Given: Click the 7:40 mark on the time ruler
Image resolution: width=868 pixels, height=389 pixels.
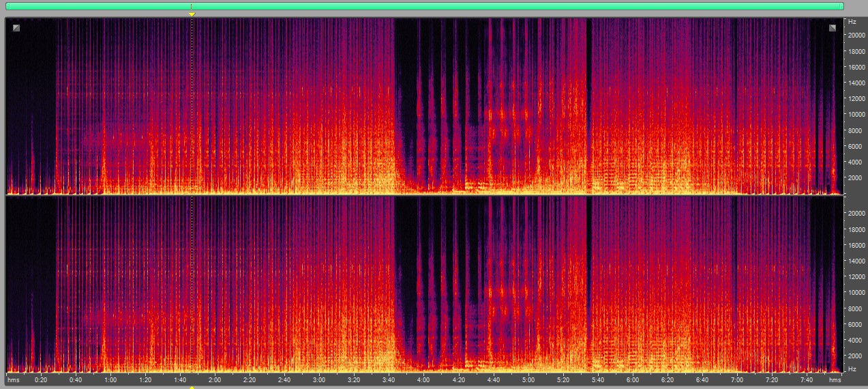Looking at the screenshot, I should coord(807,379).
